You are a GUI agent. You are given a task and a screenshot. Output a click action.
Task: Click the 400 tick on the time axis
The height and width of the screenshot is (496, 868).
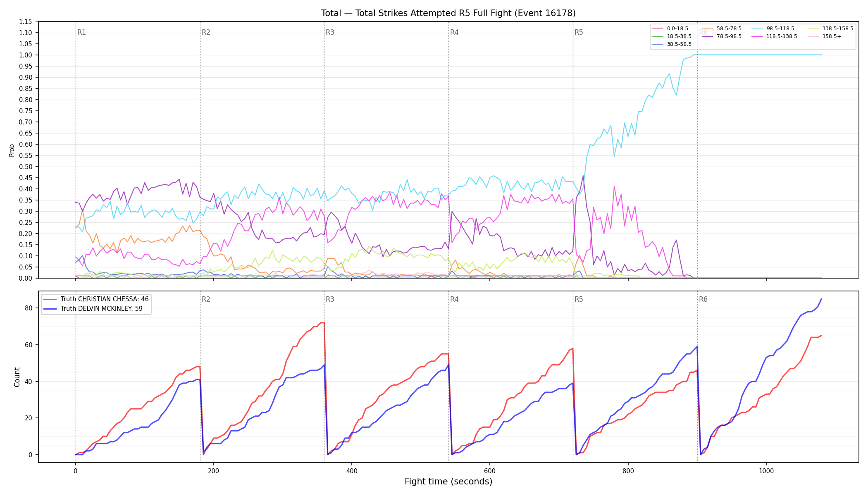coord(351,471)
